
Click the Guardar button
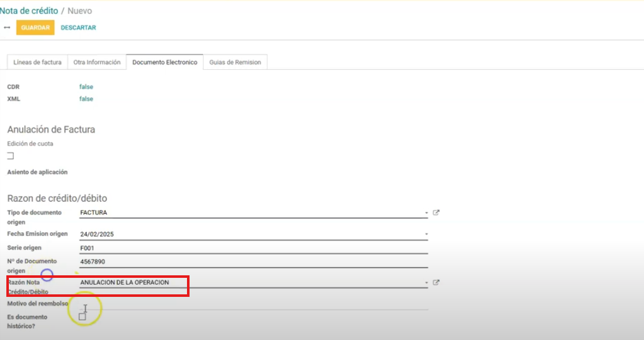tap(35, 28)
